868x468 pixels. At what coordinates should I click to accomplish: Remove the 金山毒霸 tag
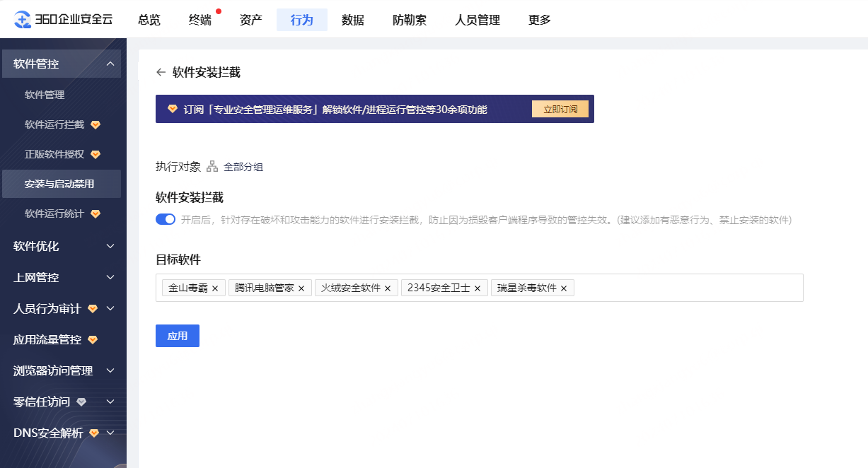coord(215,288)
